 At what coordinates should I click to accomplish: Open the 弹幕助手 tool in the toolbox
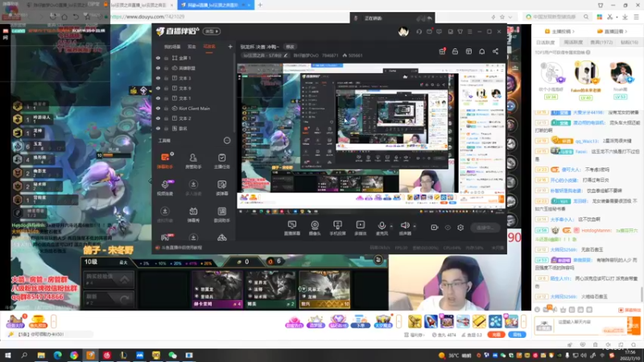[x=165, y=160]
